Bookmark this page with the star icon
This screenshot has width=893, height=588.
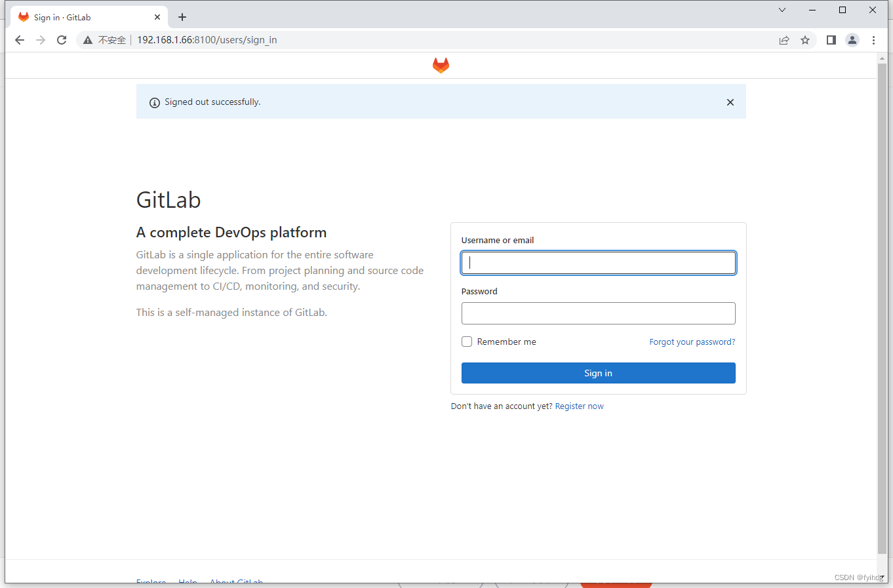pos(805,40)
